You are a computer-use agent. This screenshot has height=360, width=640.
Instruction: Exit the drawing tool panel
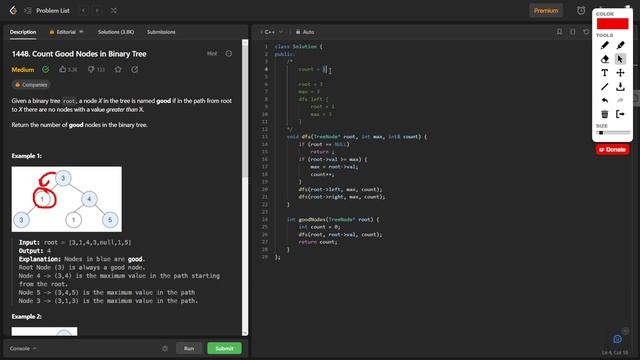tap(620, 114)
